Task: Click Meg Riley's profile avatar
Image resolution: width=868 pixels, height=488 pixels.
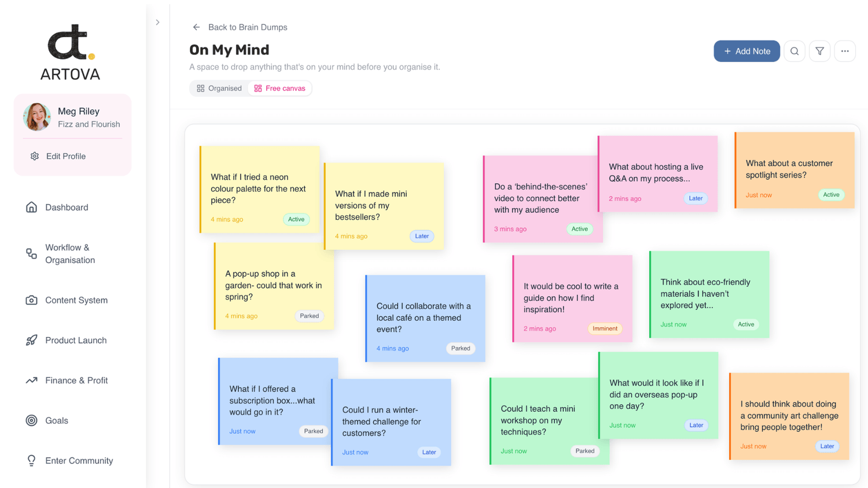Action: [x=37, y=117]
